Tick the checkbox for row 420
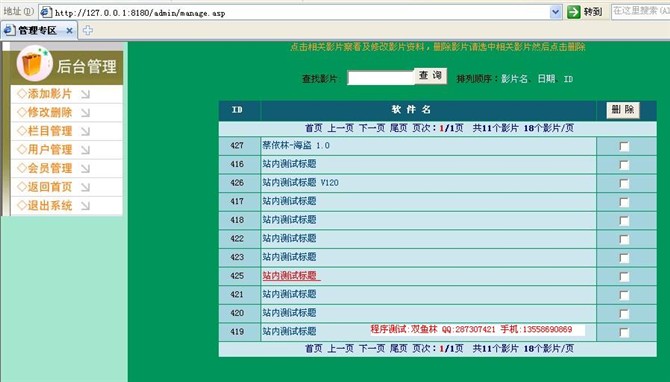670x382 pixels. pos(624,314)
